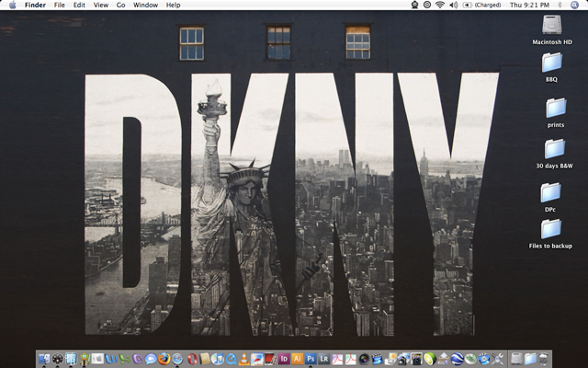
Task: Launch Microsoft Entourage in the dock
Action: pyautogui.click(x=138, y=360)
